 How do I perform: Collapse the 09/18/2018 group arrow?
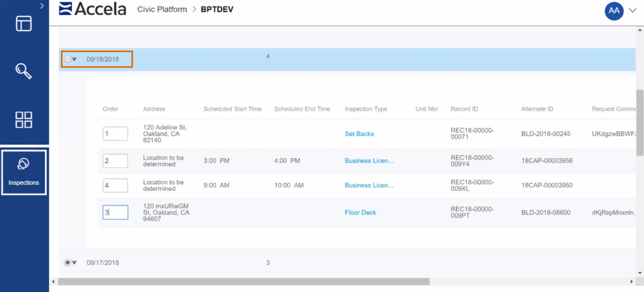[x=75, y=59]
